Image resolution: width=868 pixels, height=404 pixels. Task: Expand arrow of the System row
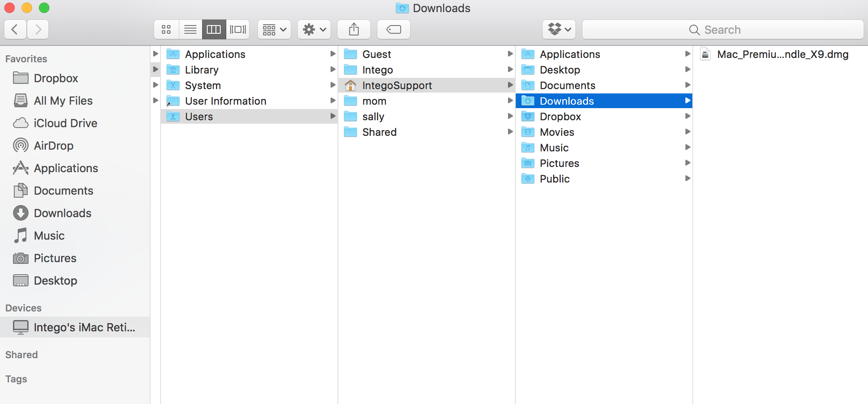point(333,85)
